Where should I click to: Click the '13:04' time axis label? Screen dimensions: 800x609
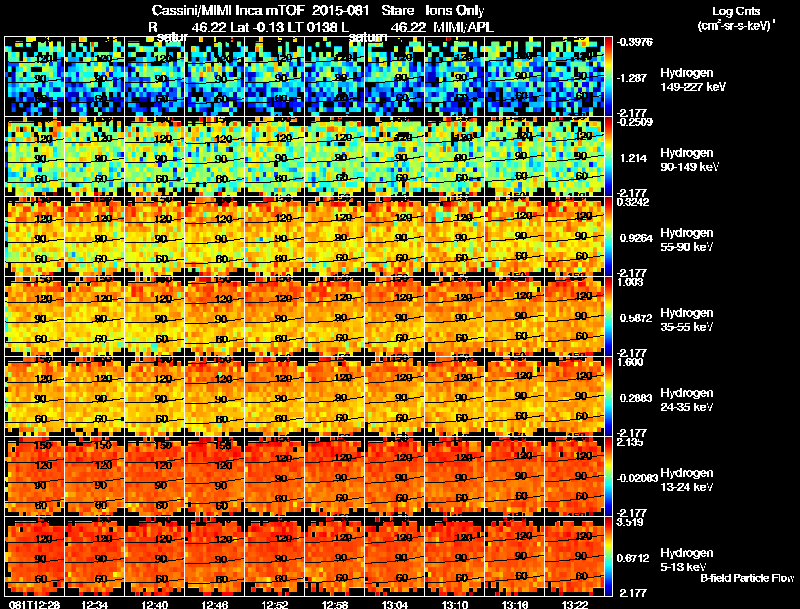(x=395, y=604)
